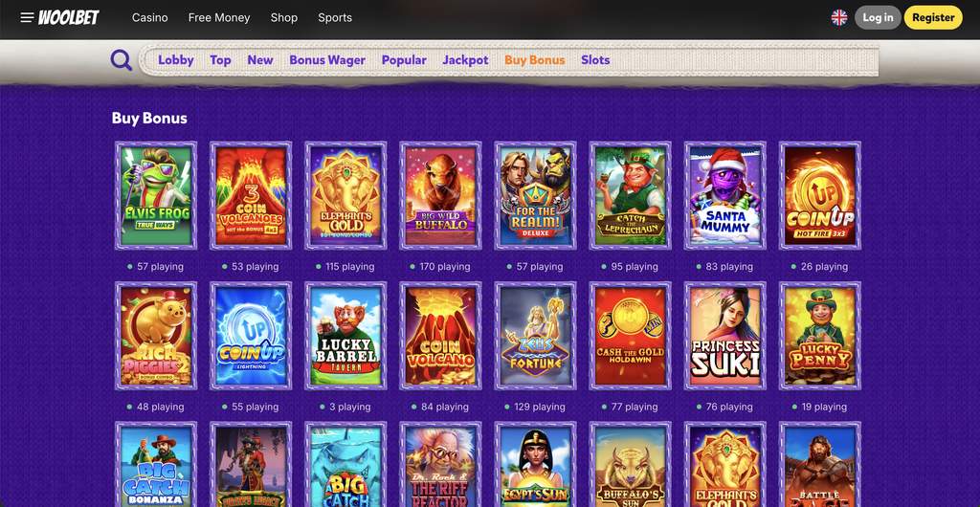The image size is (980, 507).
Task: Open the Shop menu item
Action: pos(283,17)
